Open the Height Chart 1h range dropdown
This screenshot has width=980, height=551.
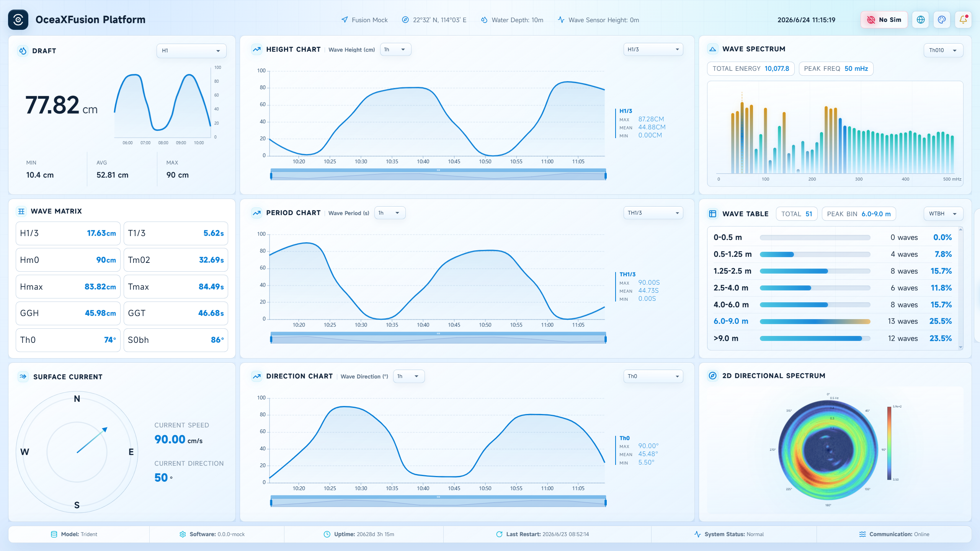(x=395, y=49)
